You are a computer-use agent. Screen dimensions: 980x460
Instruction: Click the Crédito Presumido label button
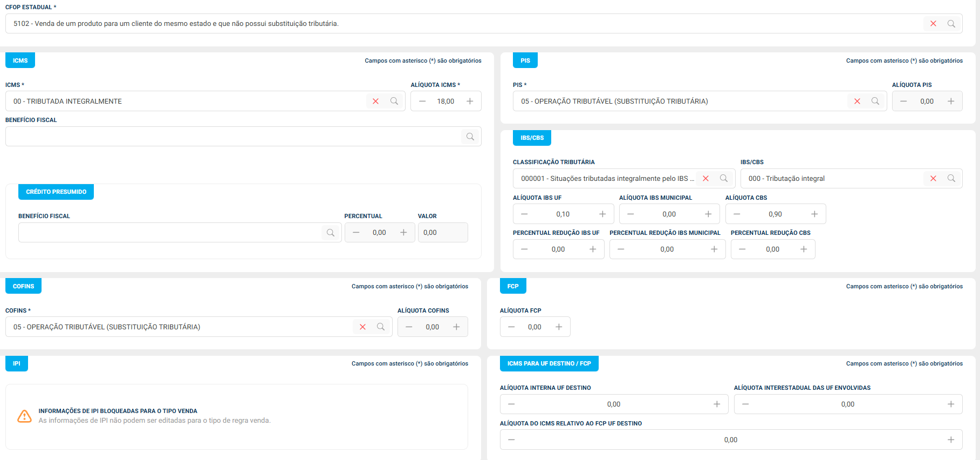click(56, 192)
